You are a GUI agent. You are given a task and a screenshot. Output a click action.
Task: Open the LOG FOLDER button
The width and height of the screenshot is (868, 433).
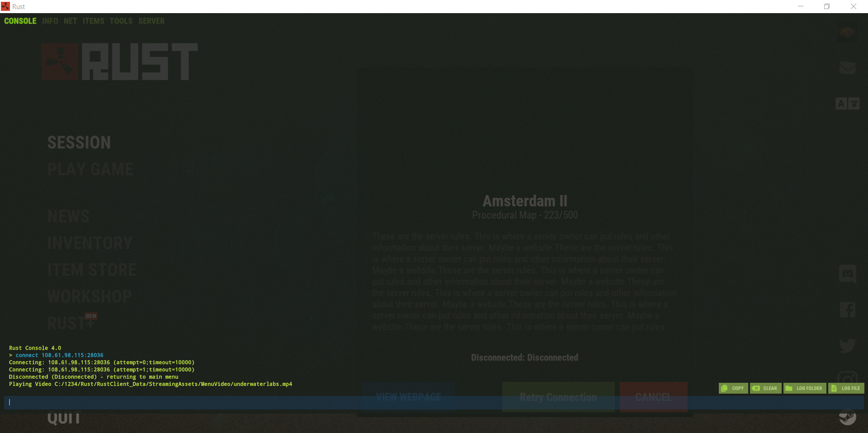tap(804, 388)
